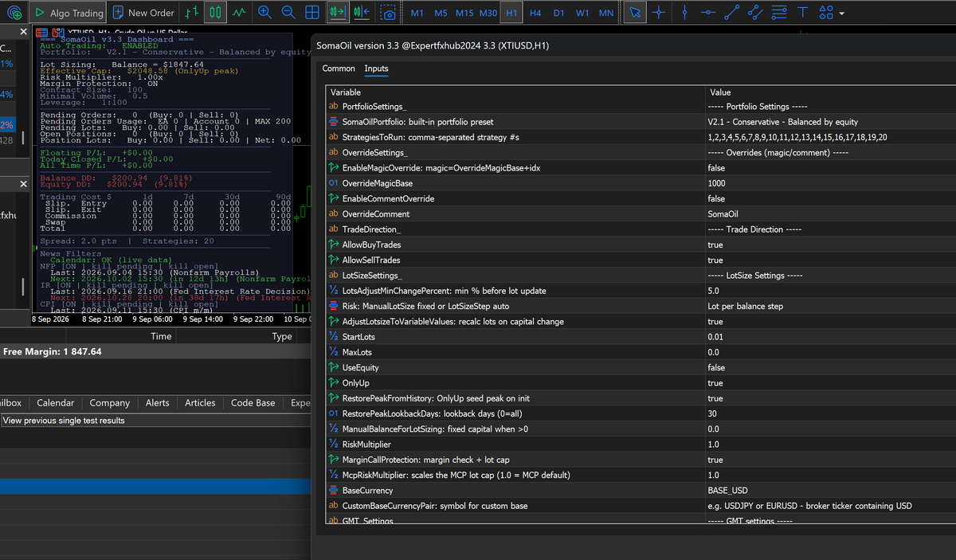Toggle MarginCallProtection true value
Viewport: 956px width, 560px height.
click(829, 460)
